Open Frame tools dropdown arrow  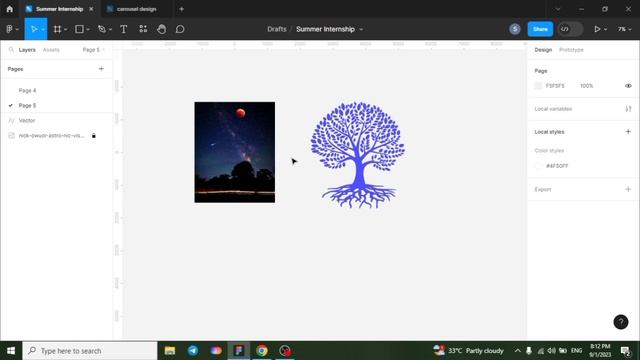pyautogui.click(x=65, y=29)
